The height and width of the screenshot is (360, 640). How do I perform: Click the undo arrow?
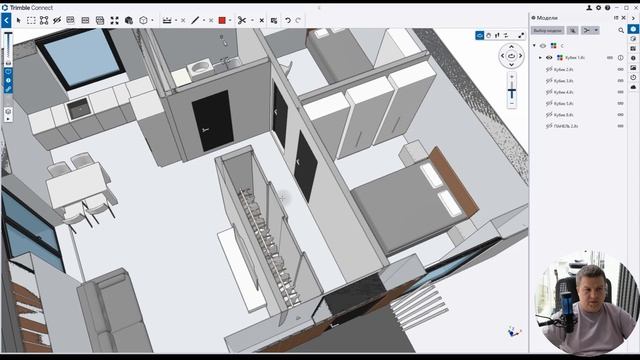pyautogui.click(x=288, y=20)
